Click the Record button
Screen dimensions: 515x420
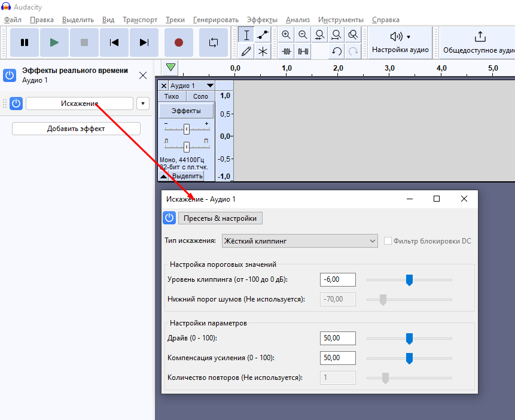pyautogui.click(x=178, y=42)
